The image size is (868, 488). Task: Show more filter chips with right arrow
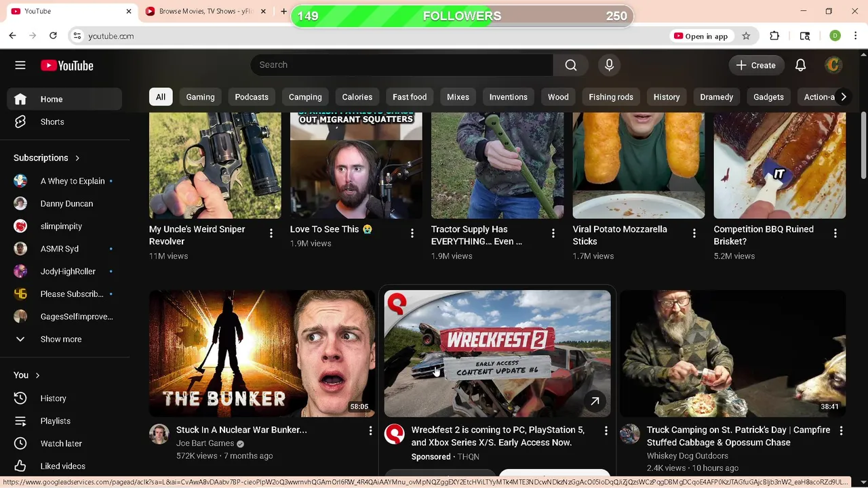pyautogui.click(x=843, y=97)
